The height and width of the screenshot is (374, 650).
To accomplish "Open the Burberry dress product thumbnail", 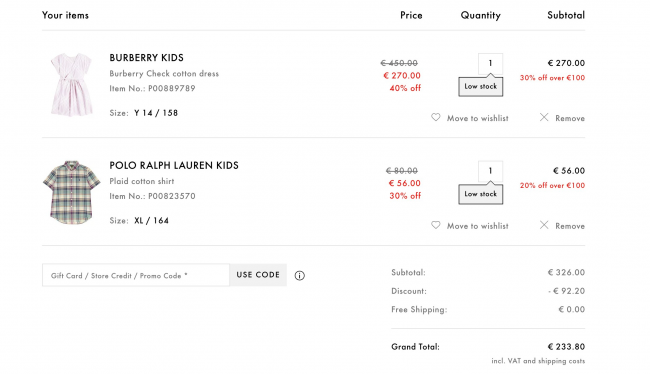I will coord(71,85).
